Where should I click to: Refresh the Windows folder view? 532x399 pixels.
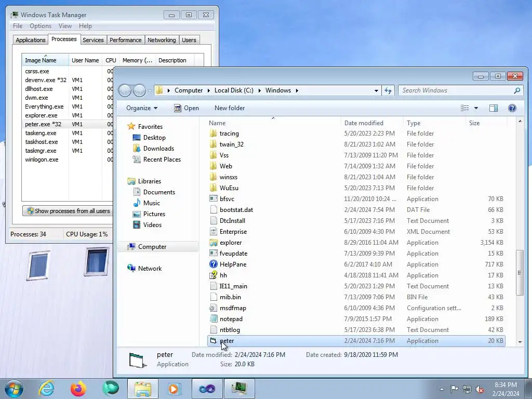[x=388, y=90]
